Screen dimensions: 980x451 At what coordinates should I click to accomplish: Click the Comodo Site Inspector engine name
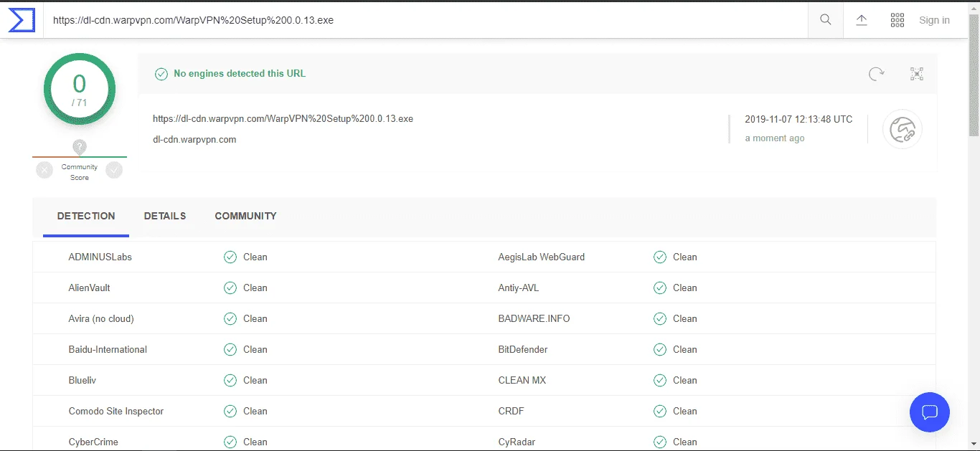[116, 411]
